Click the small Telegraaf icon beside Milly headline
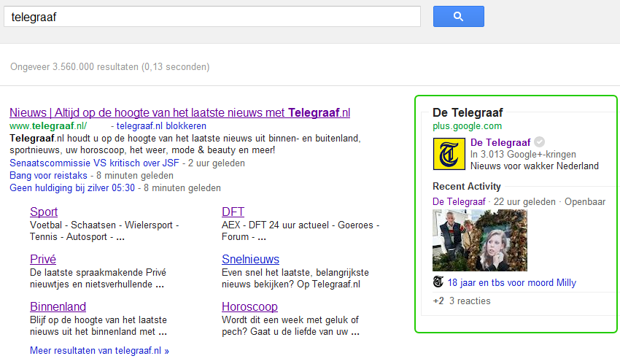The width and height of the screenshot is (620, 364). click(x=438, y=282)
